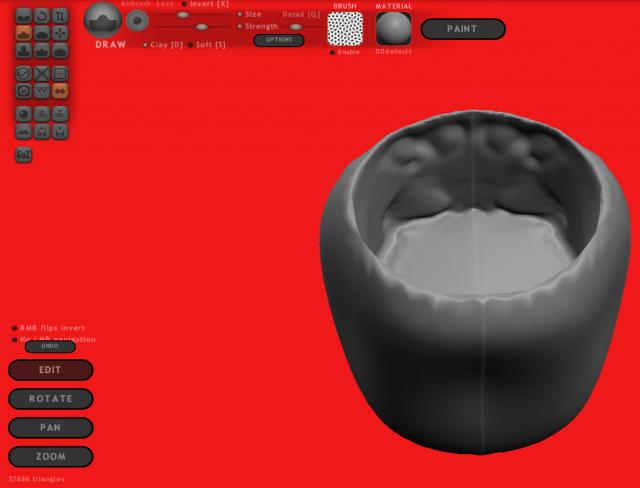Enable the Clay [D] option
The height and width of the screenshot is (488, 640).
tap(145, 45)
